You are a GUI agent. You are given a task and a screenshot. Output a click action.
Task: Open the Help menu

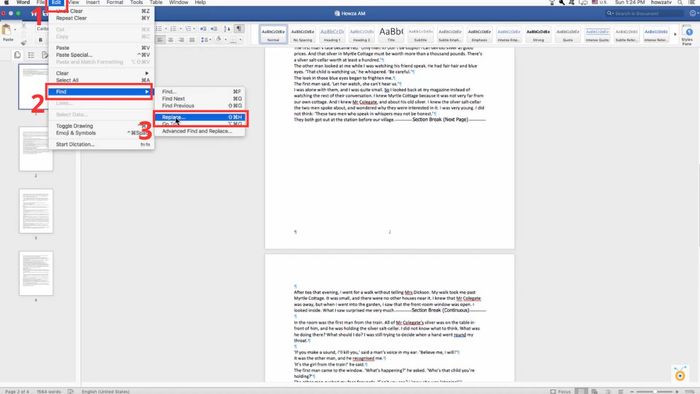coord(200,3)
